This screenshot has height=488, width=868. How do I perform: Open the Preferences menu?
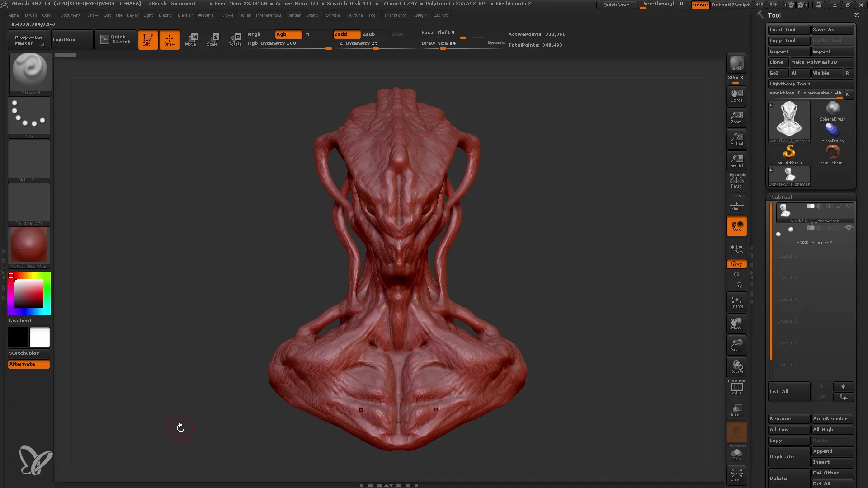[x=268, y=15]
